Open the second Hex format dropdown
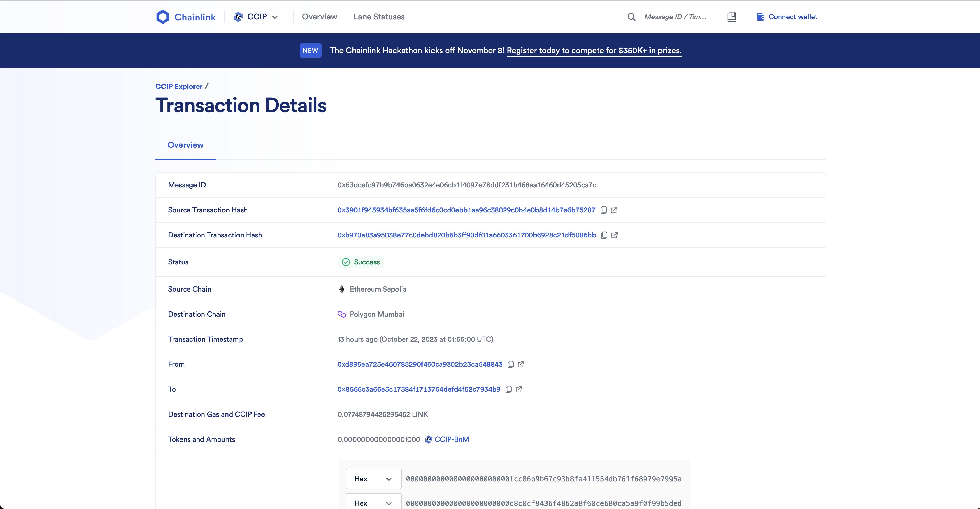Screen dimensions: 980x509 coord(374,502)
